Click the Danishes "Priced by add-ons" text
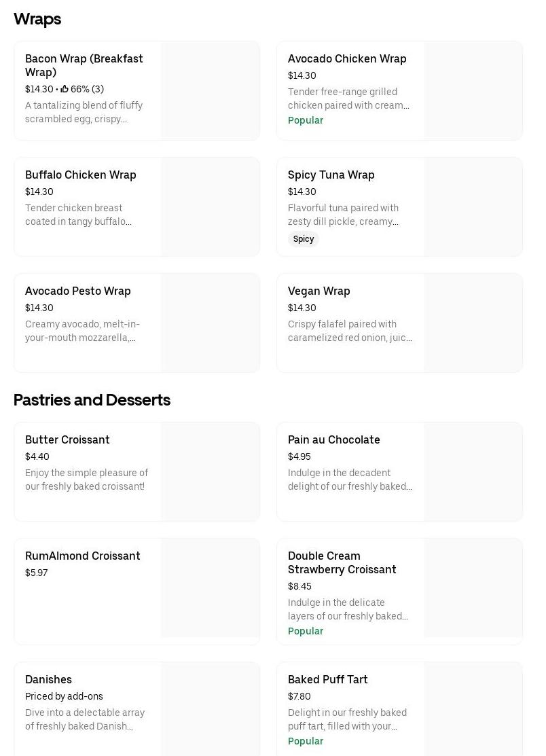 coord(64,696)
